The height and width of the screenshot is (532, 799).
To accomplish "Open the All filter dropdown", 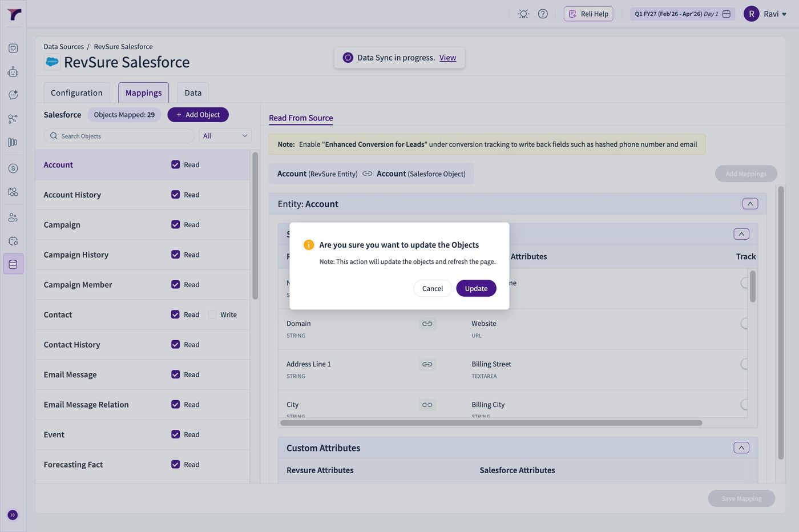I will 225,136.
